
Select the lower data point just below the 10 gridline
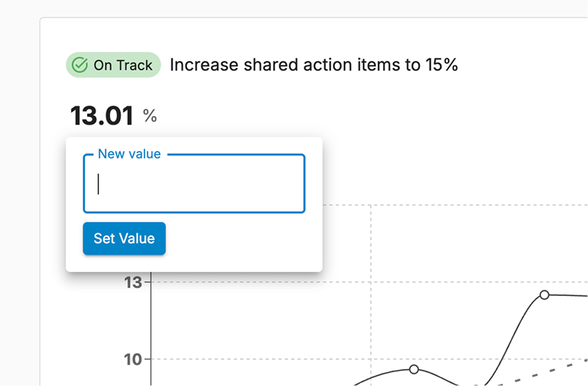(414, 369)
